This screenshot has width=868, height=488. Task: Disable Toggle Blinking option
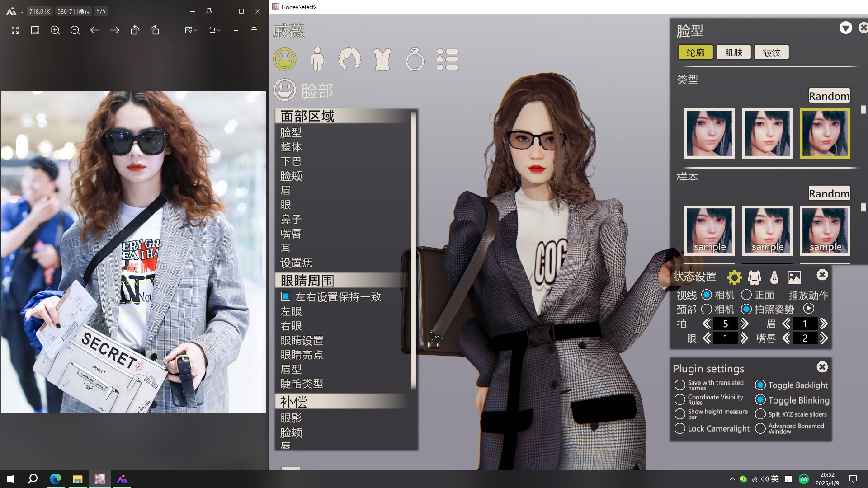pos(760,400)
